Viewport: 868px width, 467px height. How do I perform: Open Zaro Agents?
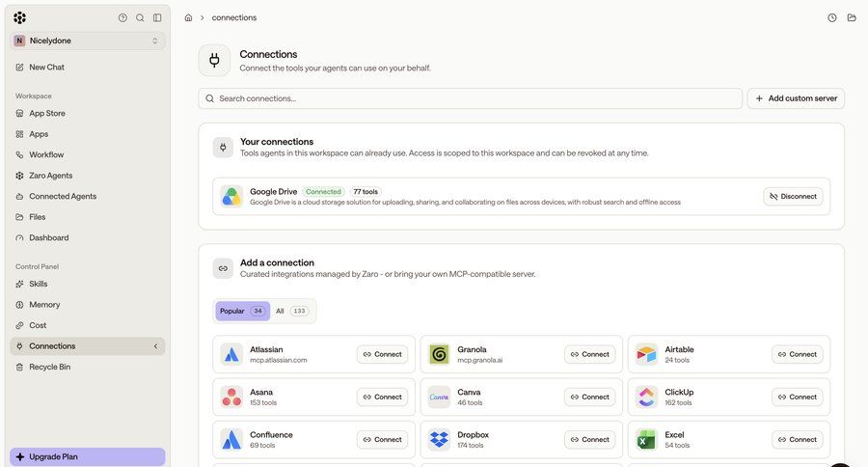tap(88, 176)
